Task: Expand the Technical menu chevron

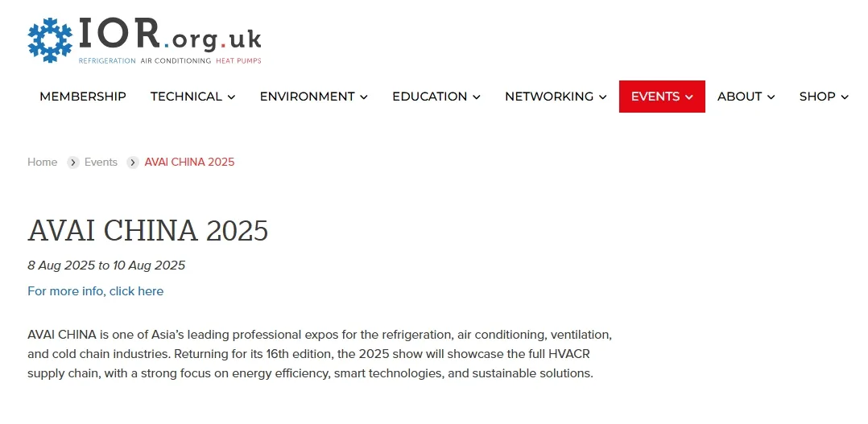Action: coord(232,97)
